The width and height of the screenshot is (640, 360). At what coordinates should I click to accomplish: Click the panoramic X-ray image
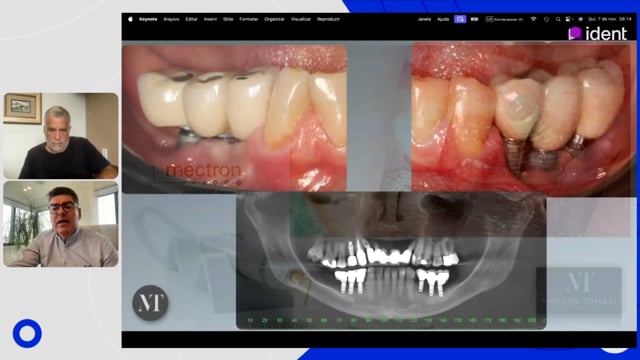coord(391,260)
